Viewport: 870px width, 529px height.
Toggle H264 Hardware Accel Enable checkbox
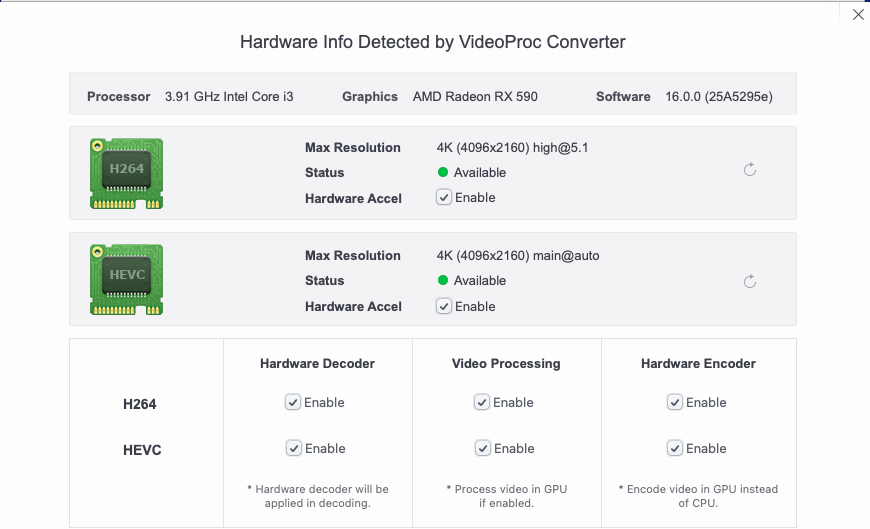tap(444, 197)
